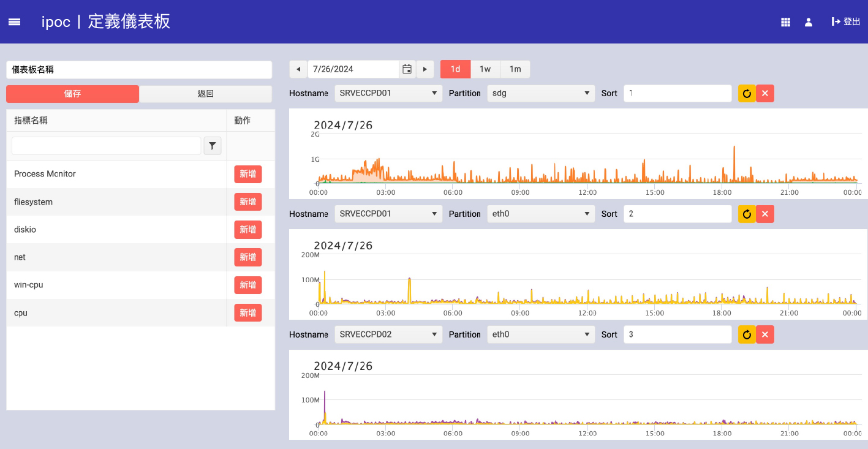Image resolution: width=868 pixels, height=449 pixels.
Task: Open the apps grid icon in header
Action: point(785,22)
